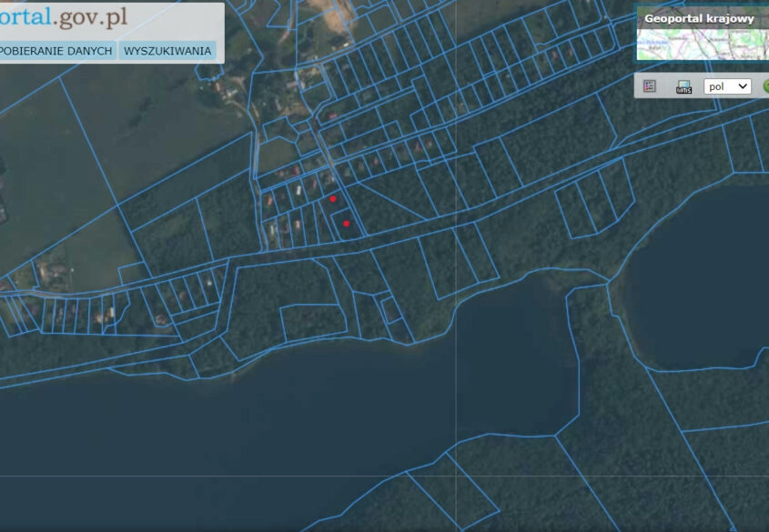The width and height of the screenshot is (769, 532).
Task: Open the 'pol' language dropdown
Action: click(x=727, y=86)
